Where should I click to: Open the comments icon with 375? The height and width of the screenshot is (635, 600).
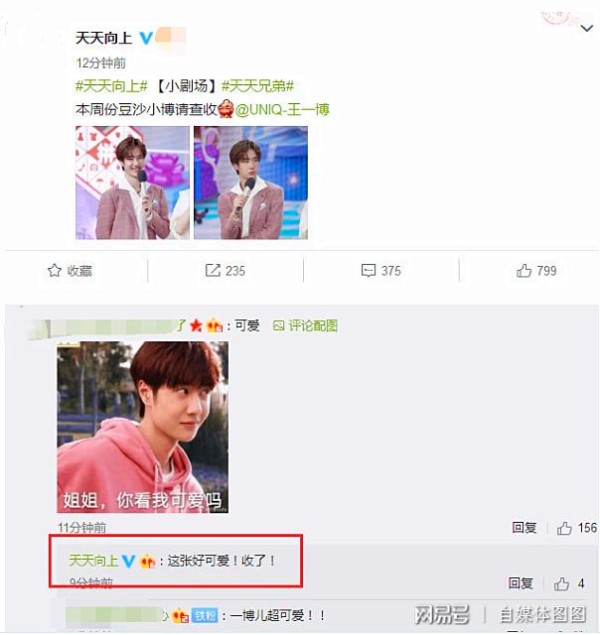click(381, 271)
